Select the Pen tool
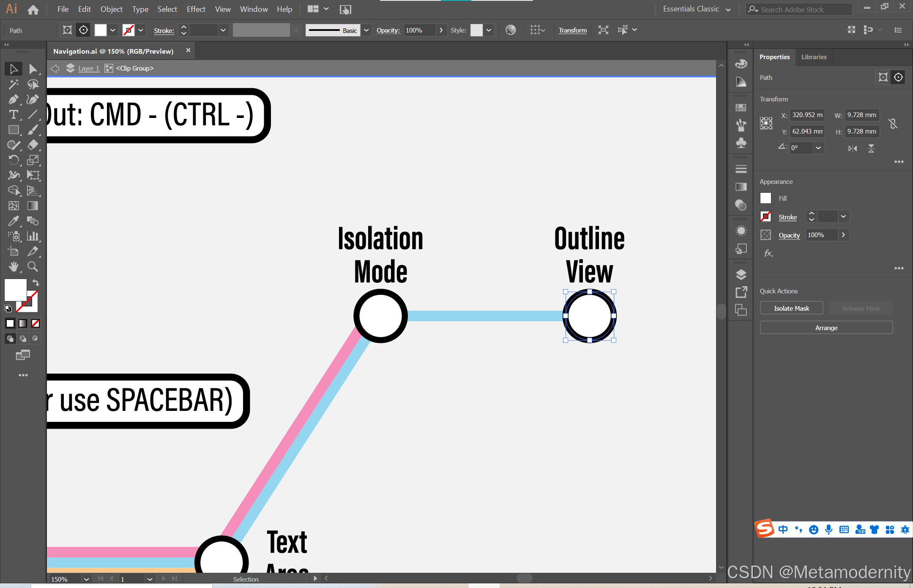The height and width of the screenshot is (588, 913). [13, 99]
